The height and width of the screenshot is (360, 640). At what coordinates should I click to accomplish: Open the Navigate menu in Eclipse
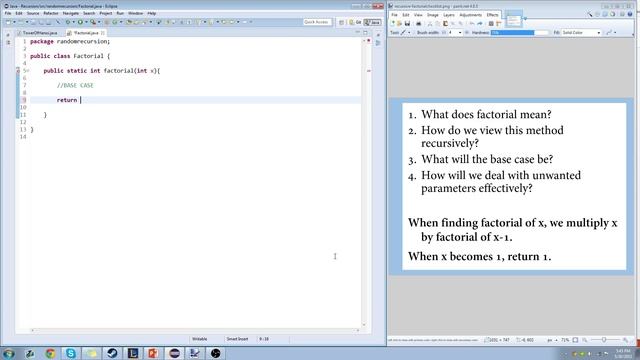[71, 13]
